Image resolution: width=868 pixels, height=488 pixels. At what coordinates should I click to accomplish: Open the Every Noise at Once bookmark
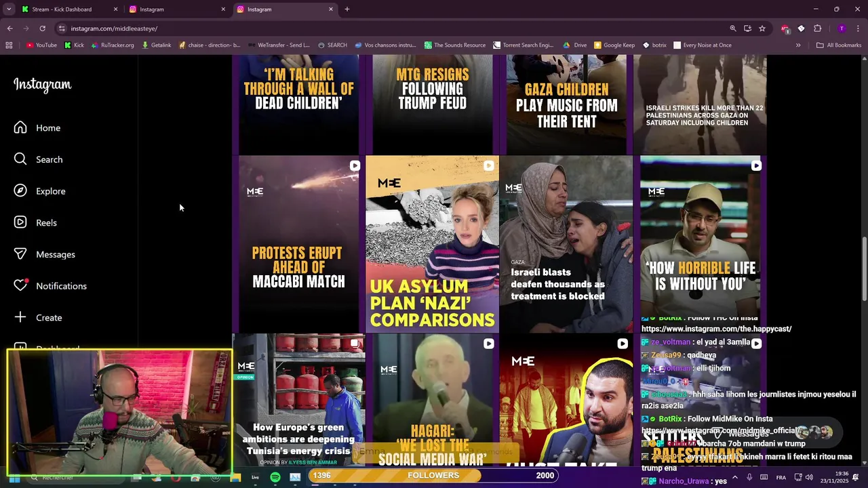pos(702,45)
